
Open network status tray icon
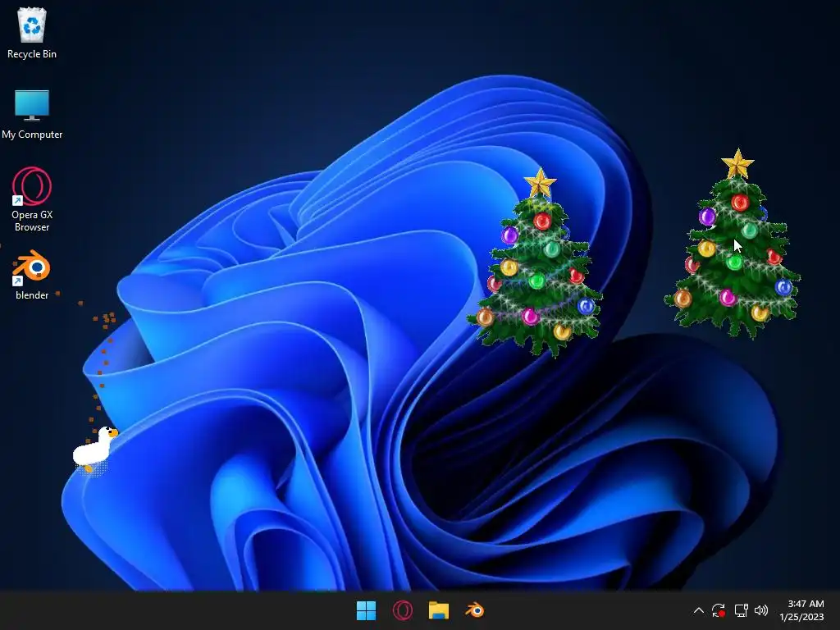(x=741, y=610)
